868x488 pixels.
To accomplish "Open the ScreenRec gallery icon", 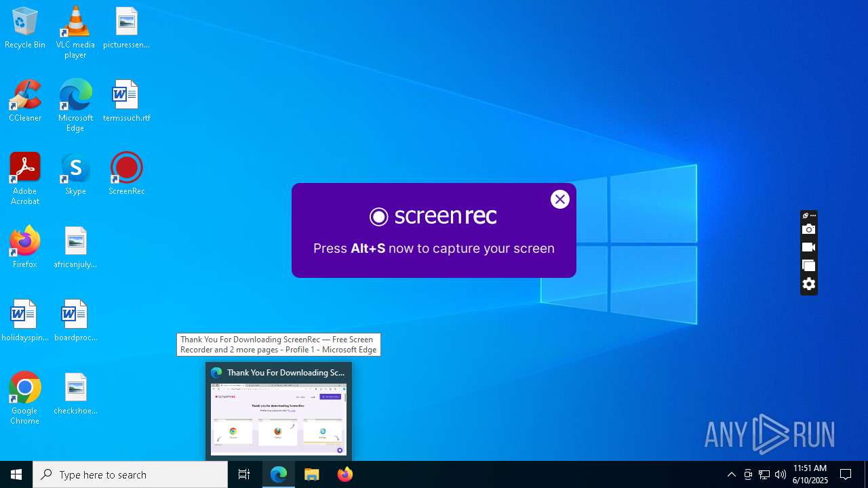I will [x=809, y=266].
